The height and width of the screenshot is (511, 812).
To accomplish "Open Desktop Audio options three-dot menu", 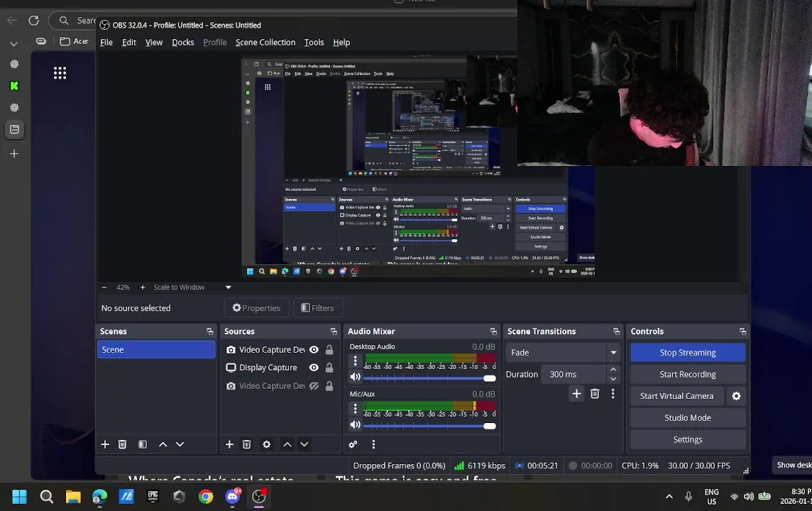I will tap(355, 361).
